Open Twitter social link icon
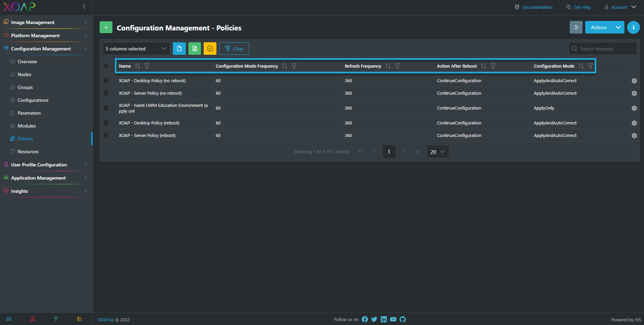Viewport: 644px width, 325px height. pos(374,319)
